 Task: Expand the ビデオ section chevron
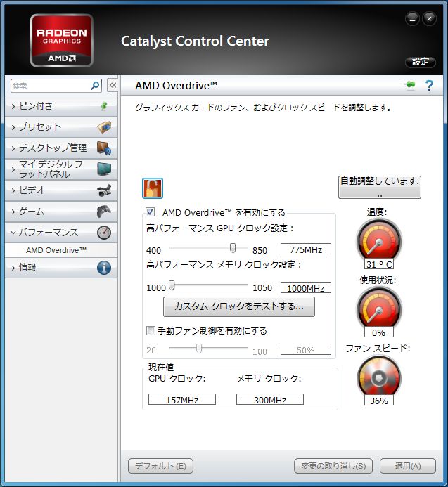pos(13,190)
